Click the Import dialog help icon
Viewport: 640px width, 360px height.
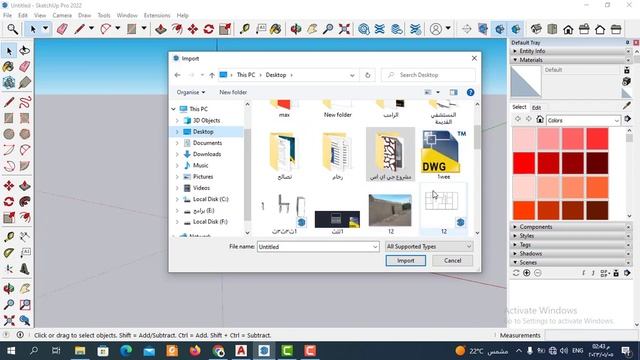click(x=470, y=92)
